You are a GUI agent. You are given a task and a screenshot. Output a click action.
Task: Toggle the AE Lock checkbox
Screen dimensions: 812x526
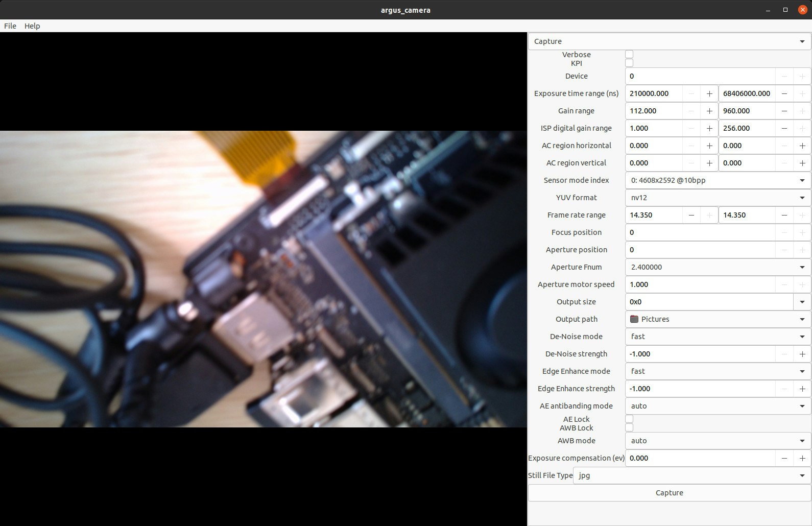tap(629, 419)
